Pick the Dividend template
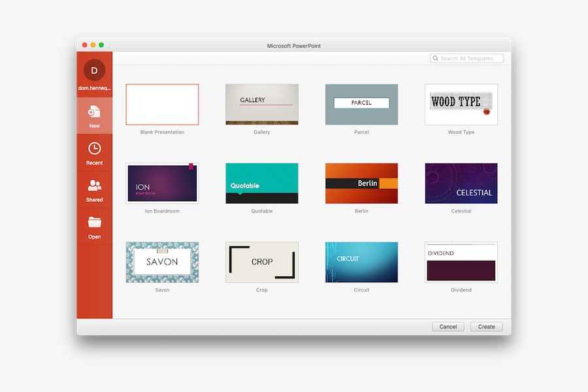The height and width of the screenshot is (392, 588). click(x=461, y=262)
